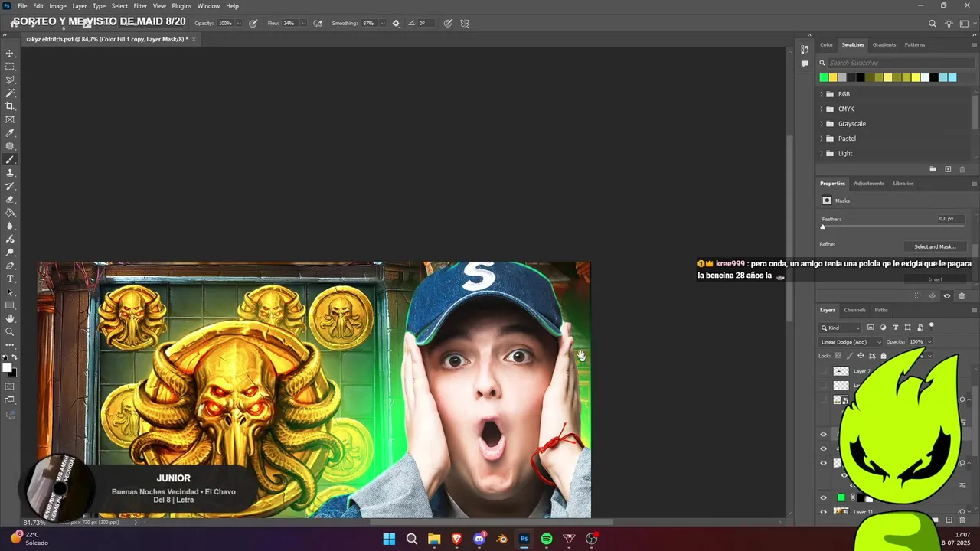Expand the Pastel swatch group

click(822, 139)
